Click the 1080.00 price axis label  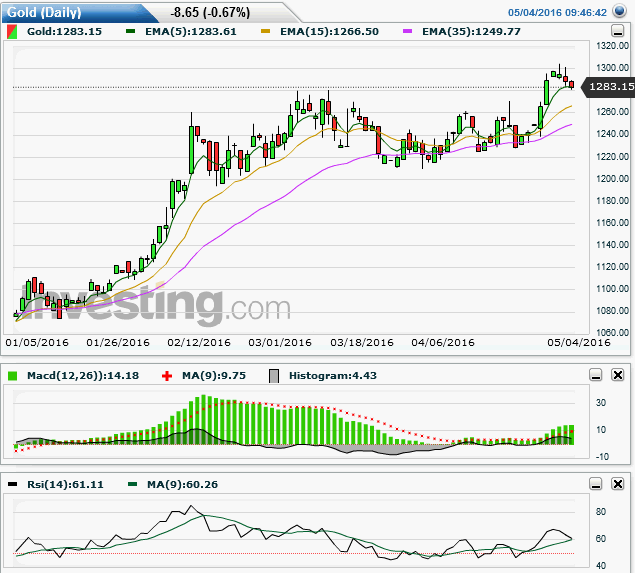click(x=613, y=311)
